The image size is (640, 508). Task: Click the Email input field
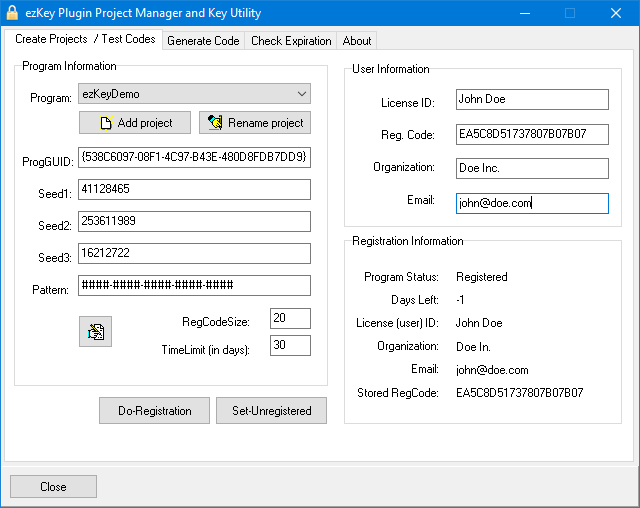pyautogui.click(x=532, y=203)
